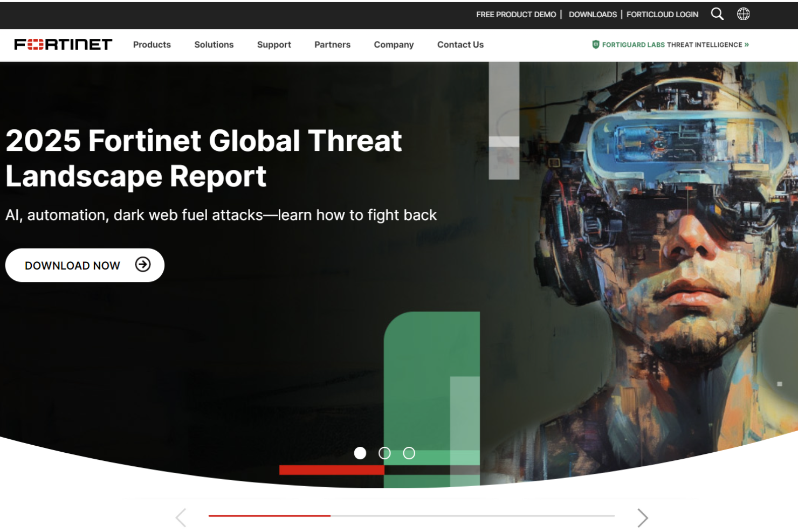The width and height of the screenshot is (798, 532).
Task: Open the Products menu
Action: pyautogui.click(x=152, y=45)
